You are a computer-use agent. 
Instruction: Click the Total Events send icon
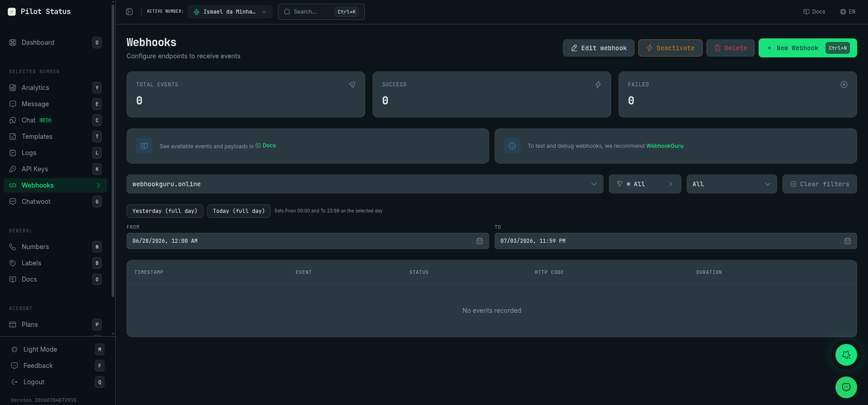pos(352,85)
